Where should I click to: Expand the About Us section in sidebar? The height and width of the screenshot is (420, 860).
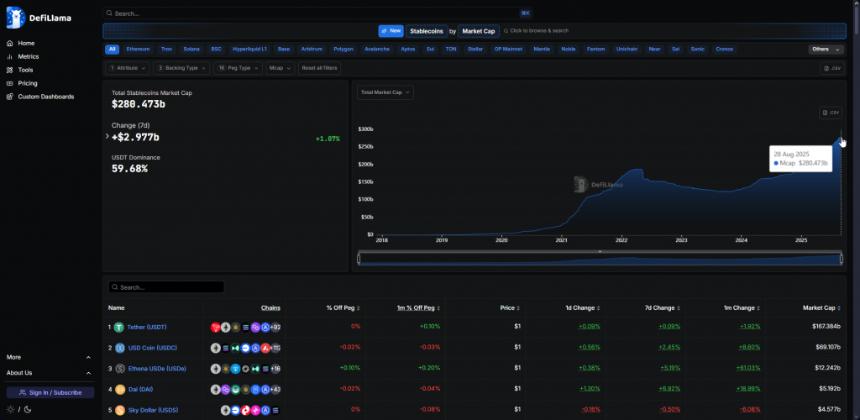tap(49, 373)
